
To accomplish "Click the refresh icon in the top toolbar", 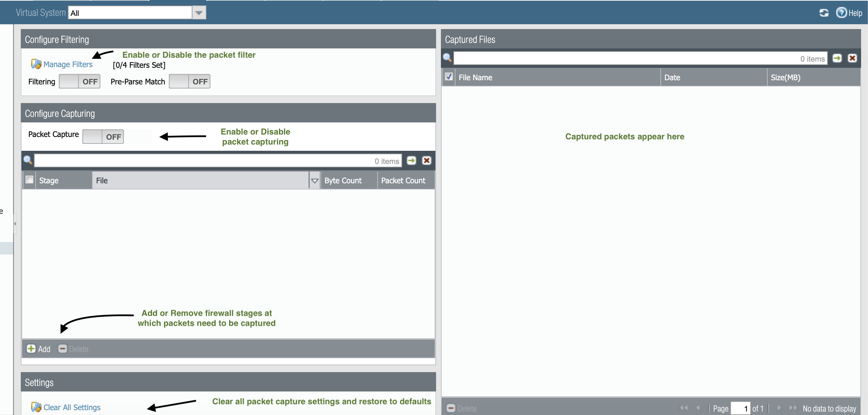I will pyautogui.click(x=824, y=12).
